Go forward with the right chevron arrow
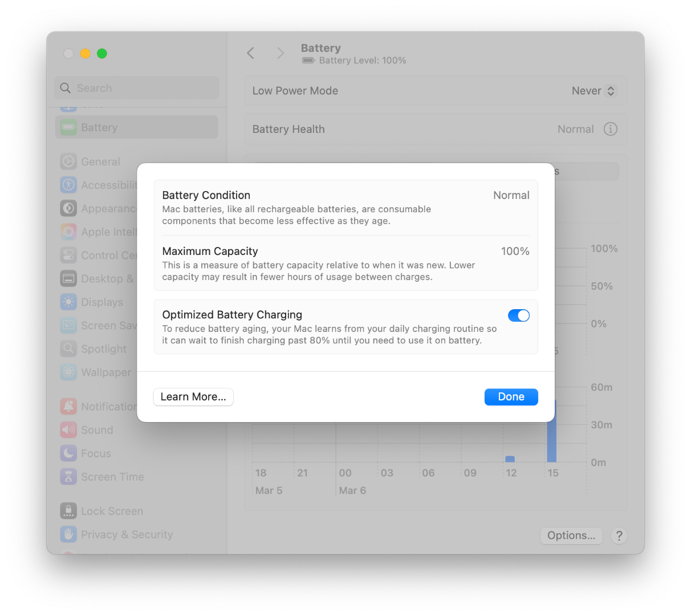691x616 pixels. (x=280, y=53)
